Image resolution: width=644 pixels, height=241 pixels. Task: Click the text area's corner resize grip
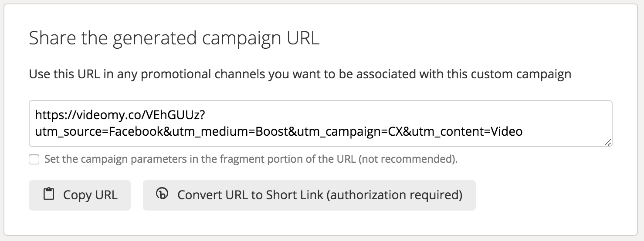click(x=608, y=142)
